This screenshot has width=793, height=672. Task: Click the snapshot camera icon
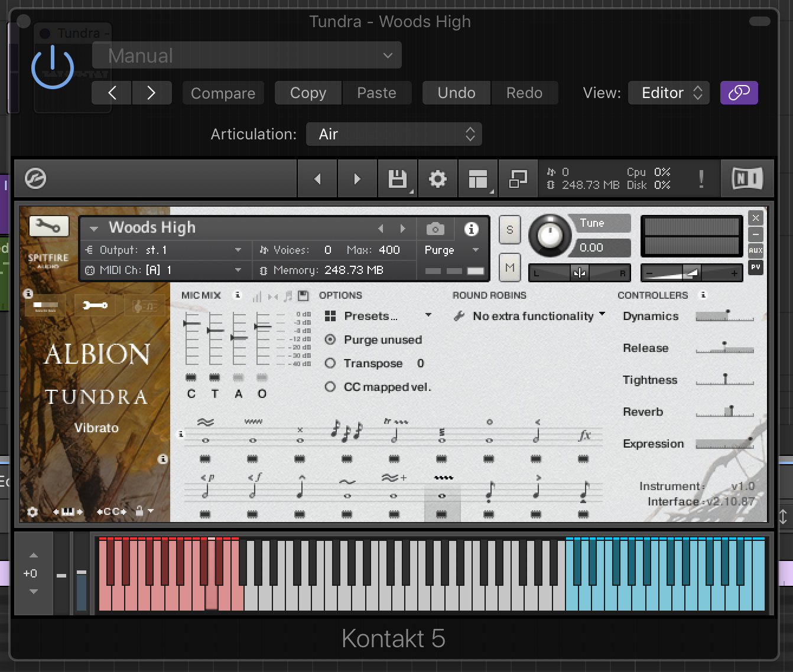435,229
